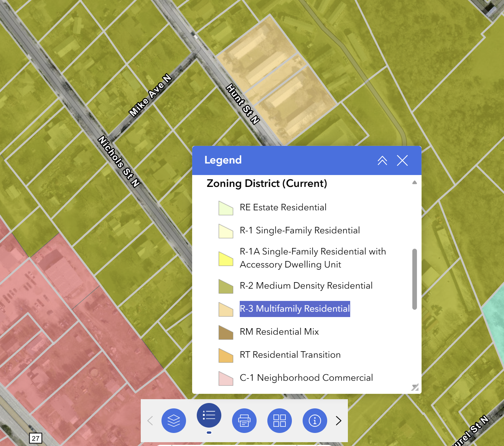Image resolution: width=504 pixels, height=446 pixels.
Task: Click the legend scroll-up arrow
Action: [x=415, y=182]
